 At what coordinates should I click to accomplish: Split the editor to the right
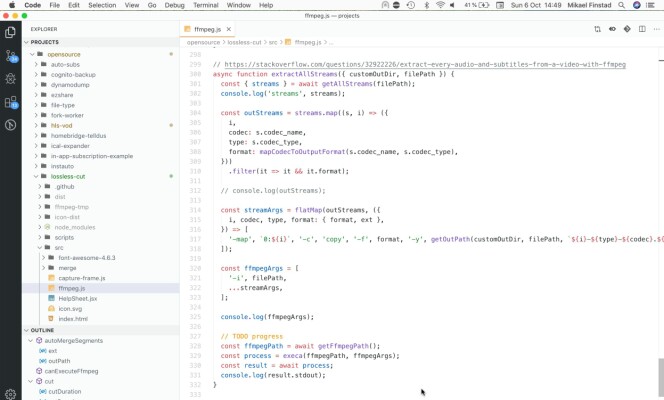[x=642, y=29]
